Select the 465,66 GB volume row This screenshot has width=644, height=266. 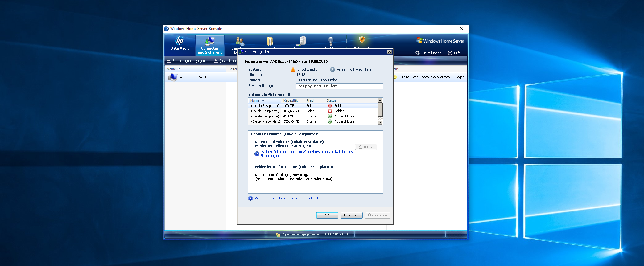(x=313, y=111)
